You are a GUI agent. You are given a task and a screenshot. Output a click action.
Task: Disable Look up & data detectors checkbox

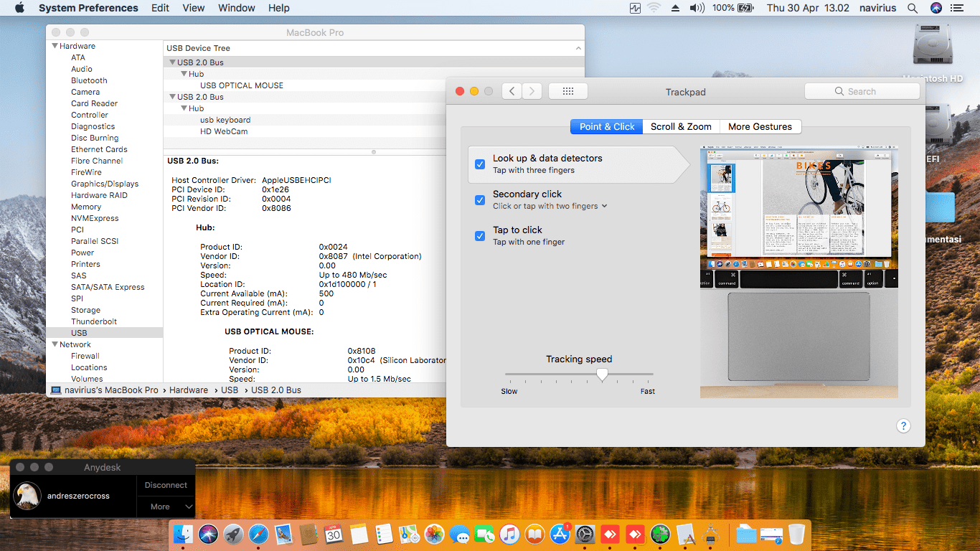[480, 164]
